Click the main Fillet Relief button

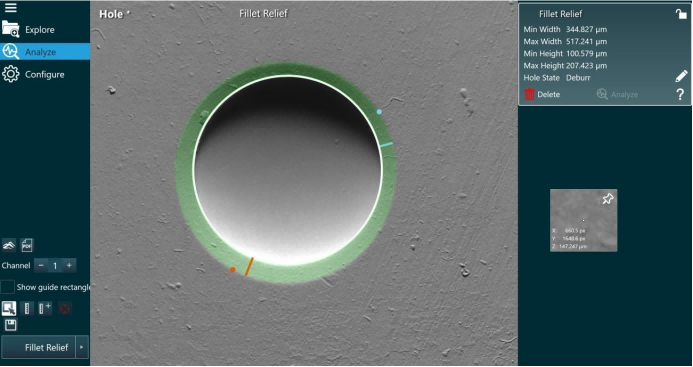coord(39,348)
